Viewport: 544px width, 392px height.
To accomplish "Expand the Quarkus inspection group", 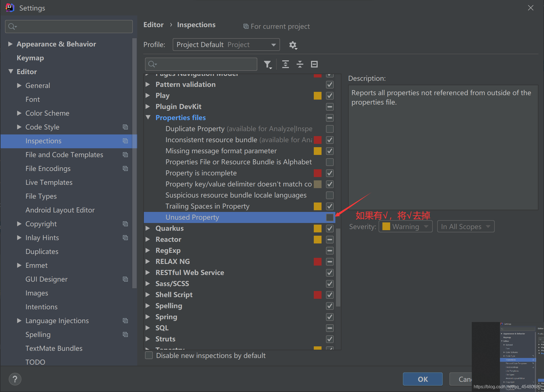I will (x=148, y=228).
